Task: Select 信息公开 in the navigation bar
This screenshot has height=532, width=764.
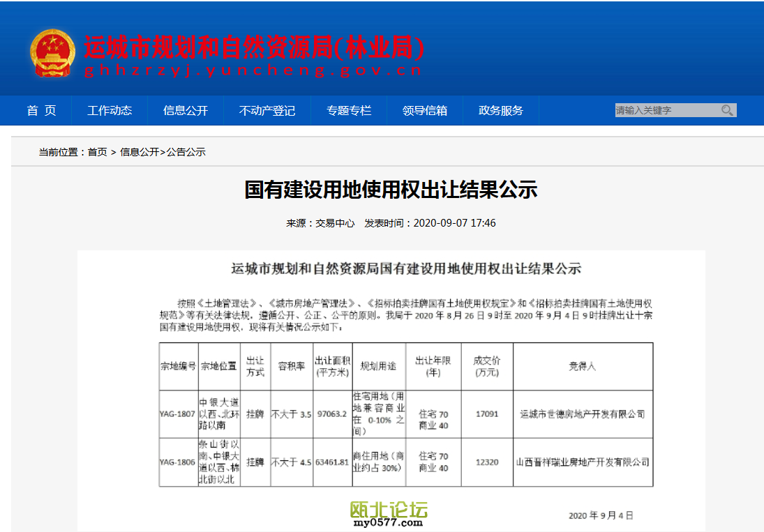Action: click(x=186, y=111)
